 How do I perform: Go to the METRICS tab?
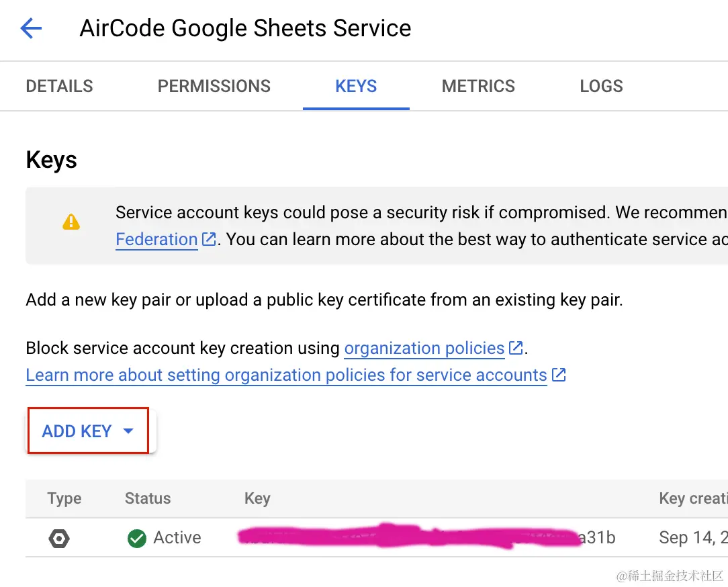[478, 86]
